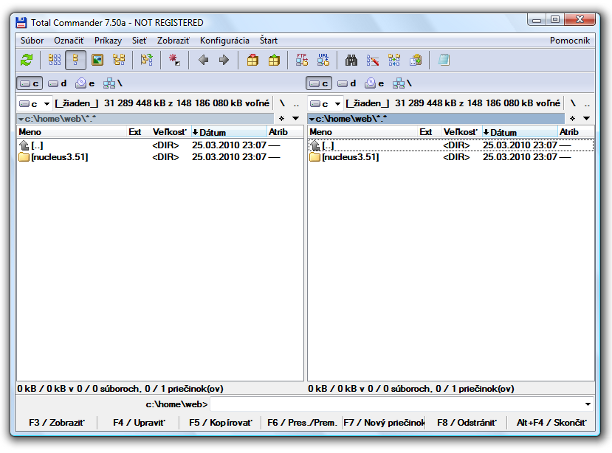Show directory tree toolbar icon
Image resolution: width=612 pixels, height=453 pixels.
119,60
